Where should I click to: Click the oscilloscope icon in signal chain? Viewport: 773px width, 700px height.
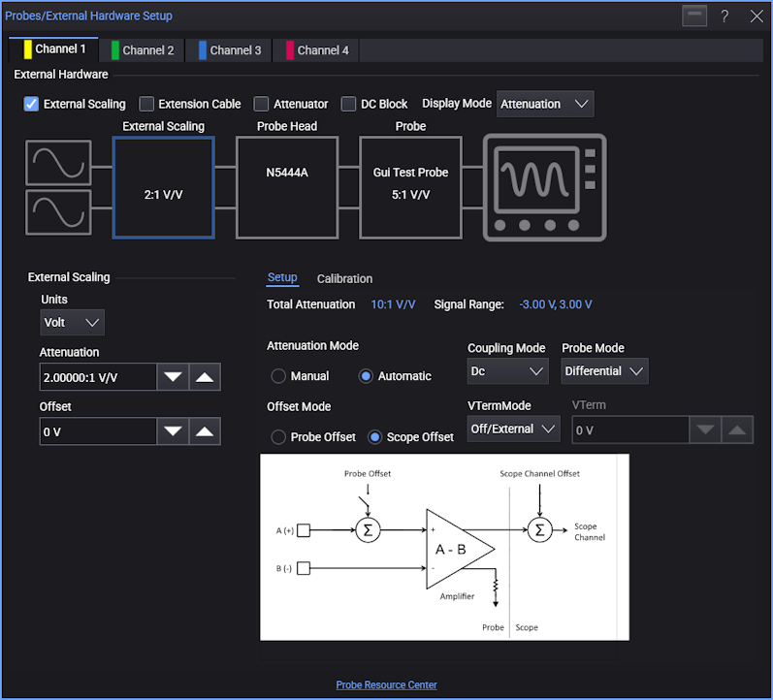pos(544,188)
